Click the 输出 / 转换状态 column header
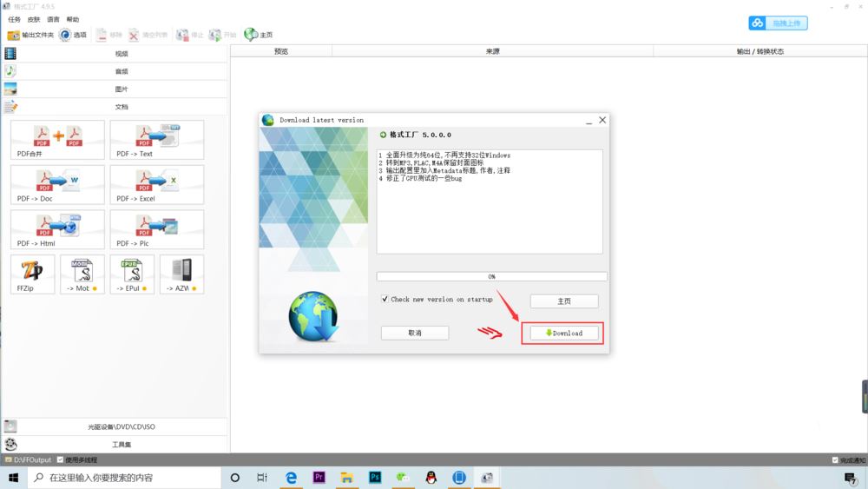The width and height of the screenshot is (868, 489). click(x=760, y=51)
